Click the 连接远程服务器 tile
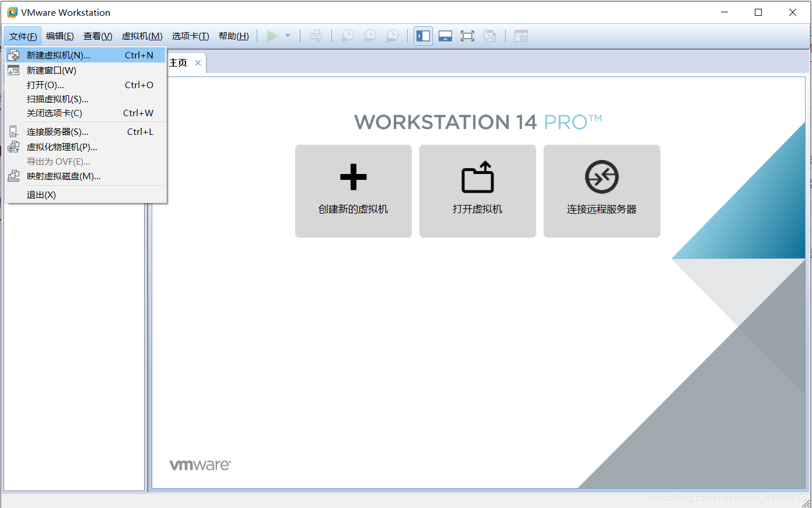The height and width of the screenshot is (508, 812). [602, 191]
